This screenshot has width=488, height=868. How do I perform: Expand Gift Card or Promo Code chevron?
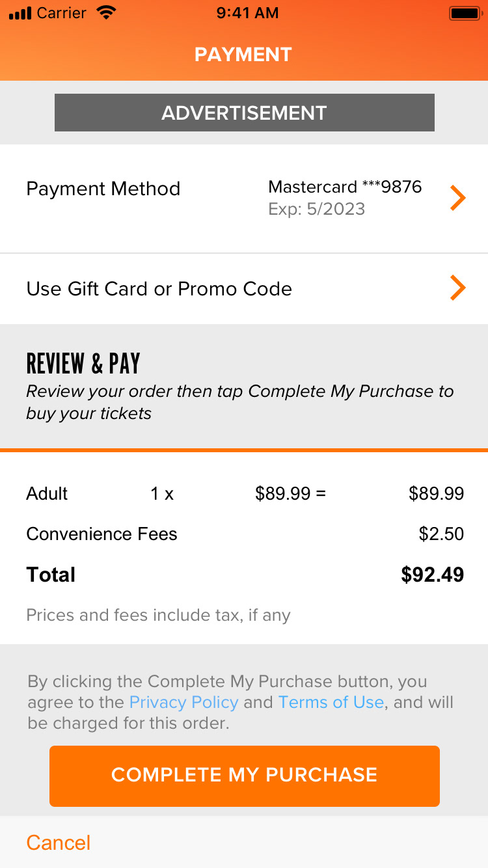click(458, 288)
